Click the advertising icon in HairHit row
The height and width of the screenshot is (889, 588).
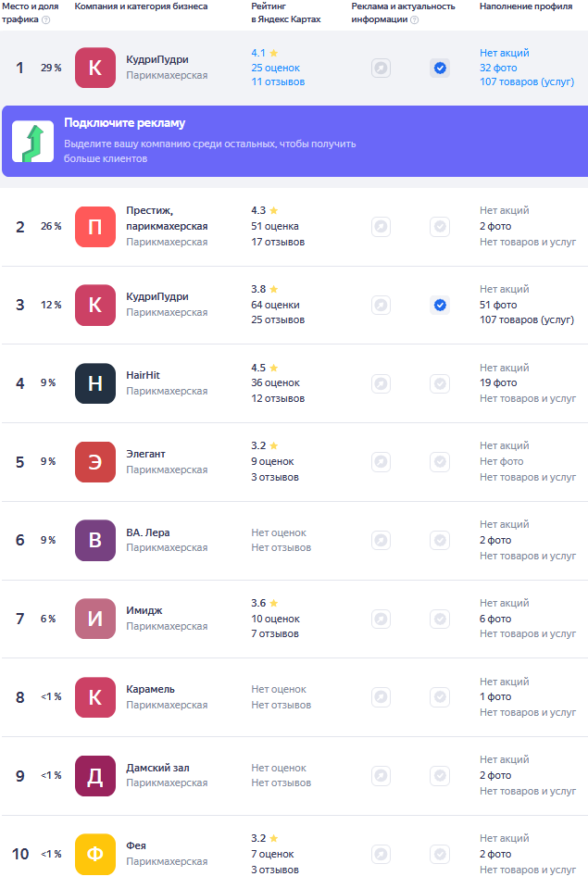[381, 383]
